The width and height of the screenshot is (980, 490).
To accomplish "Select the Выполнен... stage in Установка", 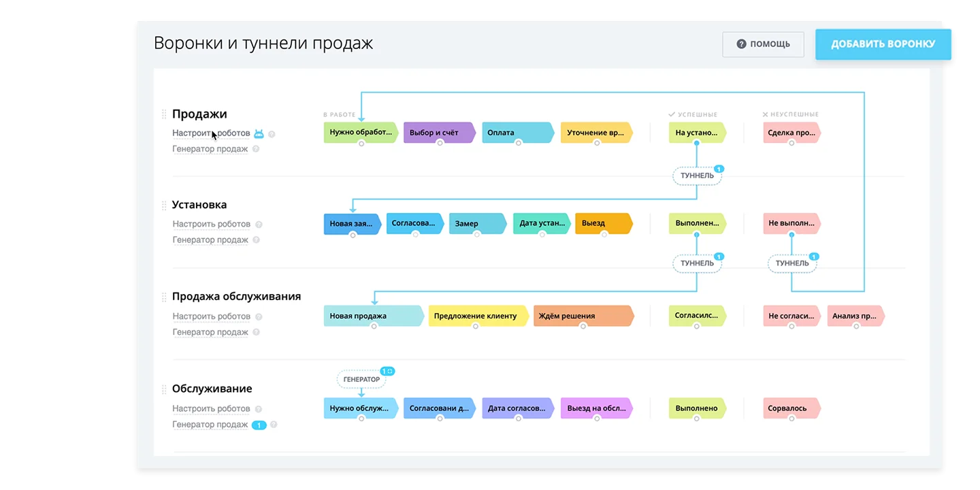I will click(x=697, y=224).
